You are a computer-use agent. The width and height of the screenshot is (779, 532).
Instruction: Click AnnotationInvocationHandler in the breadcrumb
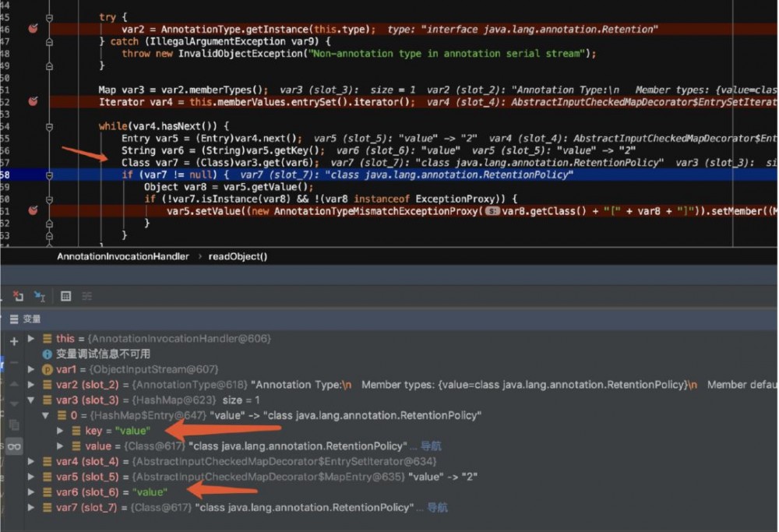tap(123, 257)
